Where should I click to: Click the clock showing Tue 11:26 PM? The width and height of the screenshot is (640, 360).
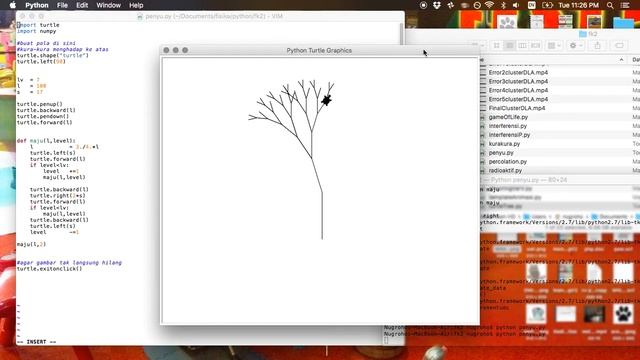(578, 5)
